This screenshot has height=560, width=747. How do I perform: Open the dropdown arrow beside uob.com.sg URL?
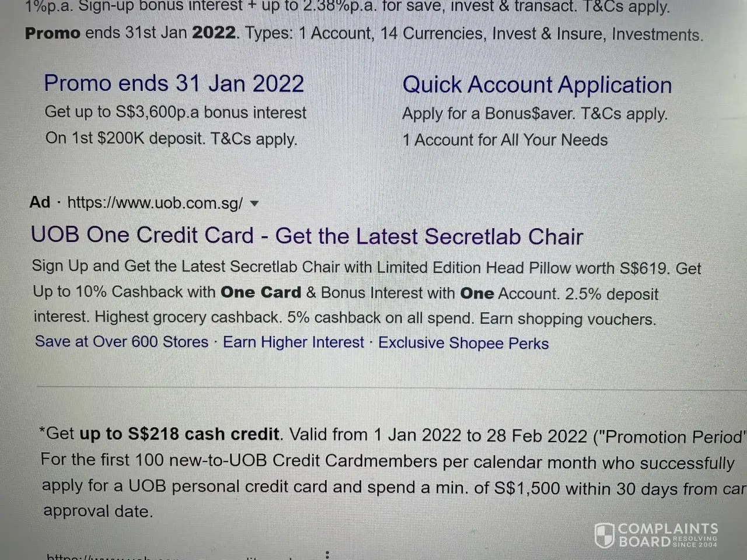pyautogui.click(x=254, y=204)
